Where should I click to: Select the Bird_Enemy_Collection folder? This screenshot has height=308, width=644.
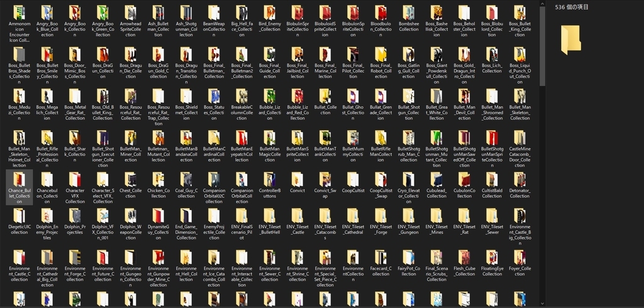(x=269, y=19)
